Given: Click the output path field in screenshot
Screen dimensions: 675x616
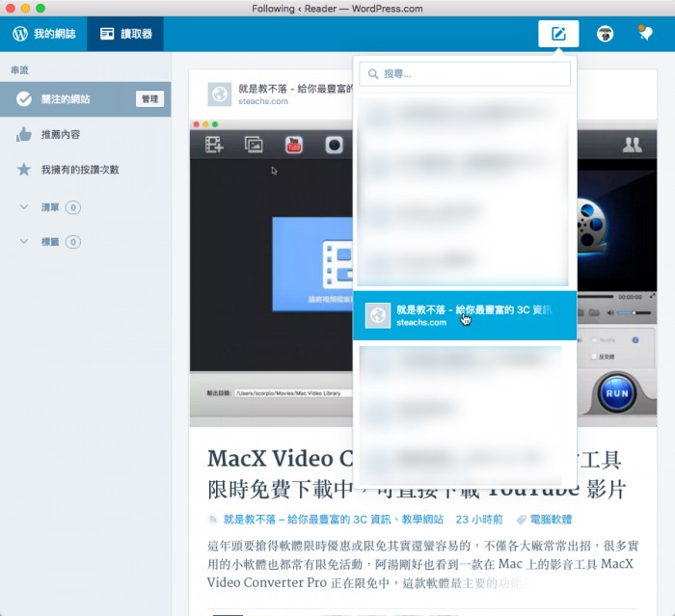Looking at the screenshot, I should (293, 393).
